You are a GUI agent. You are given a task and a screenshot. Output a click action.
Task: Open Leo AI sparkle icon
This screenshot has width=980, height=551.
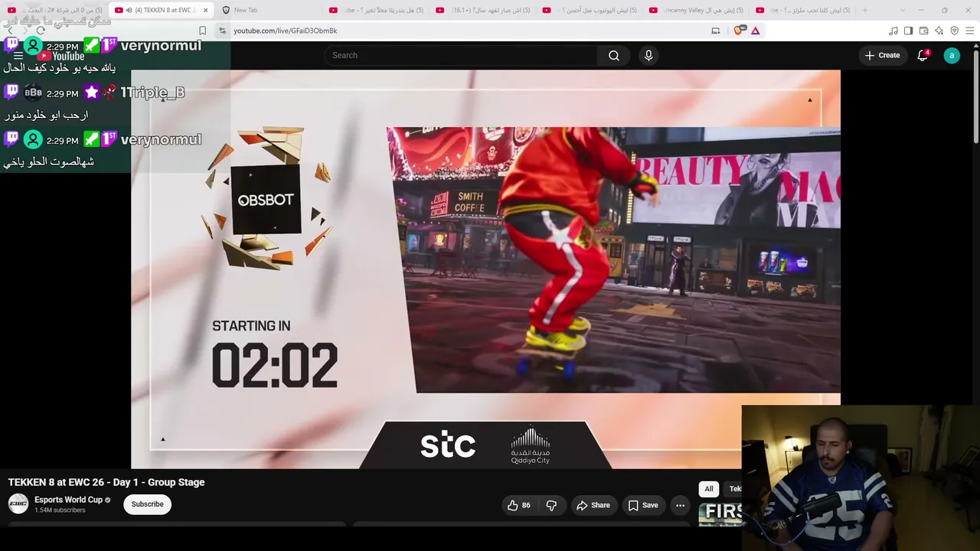939,31
